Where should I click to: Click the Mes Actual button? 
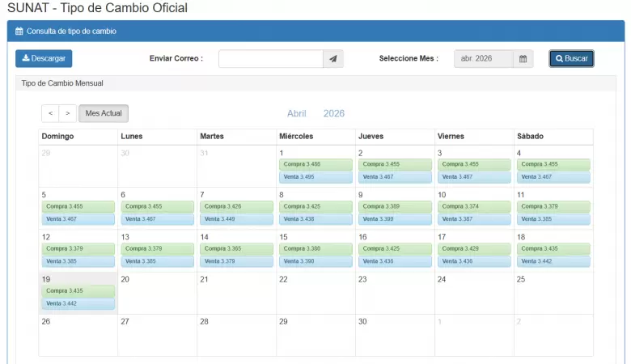(x=104, y=114)
